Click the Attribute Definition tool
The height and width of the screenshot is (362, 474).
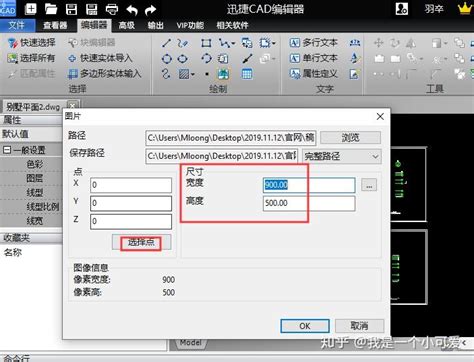point(313,74)
